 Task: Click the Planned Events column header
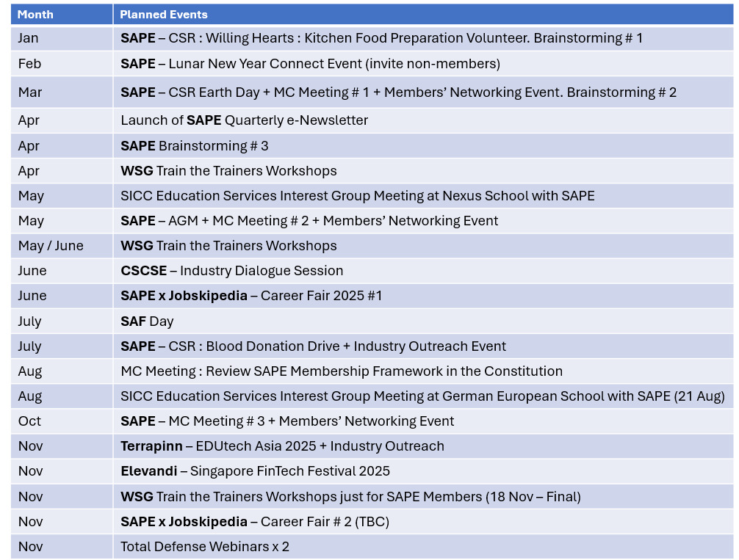pos(164,15)
